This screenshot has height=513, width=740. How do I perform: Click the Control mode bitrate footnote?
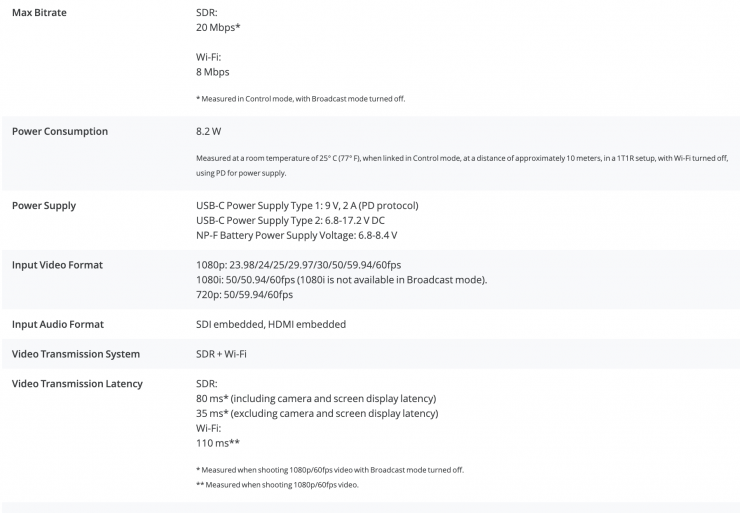pos(300,99)
